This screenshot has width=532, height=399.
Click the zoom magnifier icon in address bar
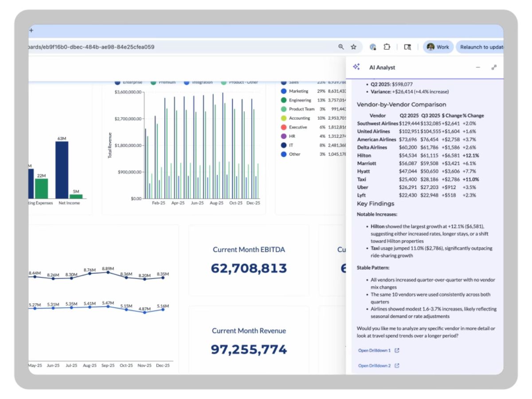point(341,47)
